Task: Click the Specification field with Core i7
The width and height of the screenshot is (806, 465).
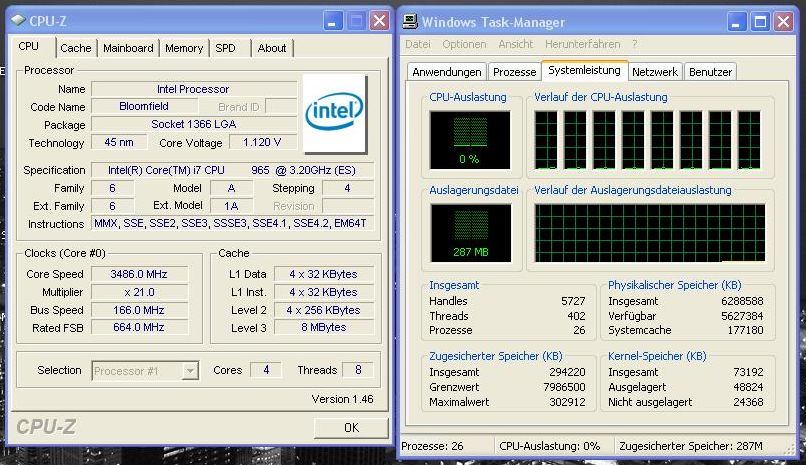Action: [x=232, y=170]
